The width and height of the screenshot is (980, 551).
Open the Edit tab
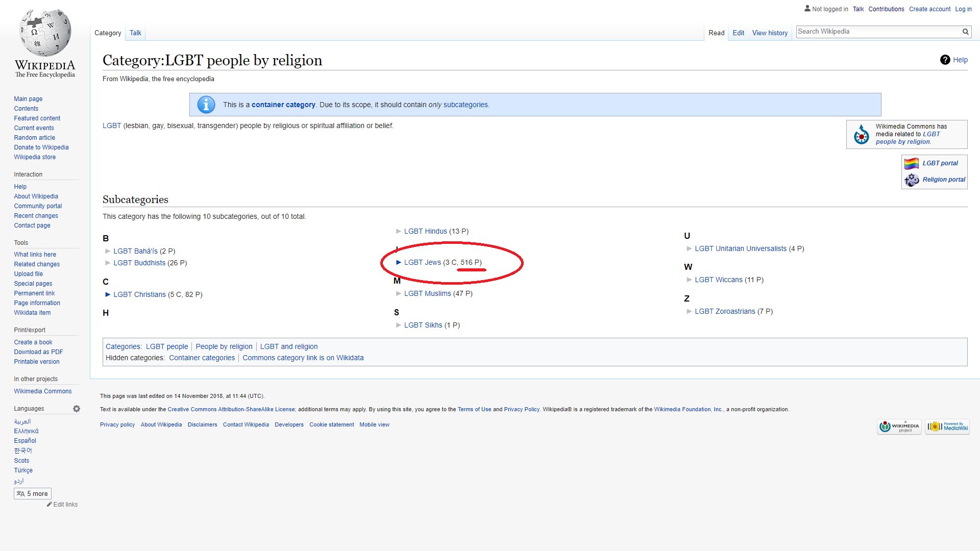click(738, 33)
